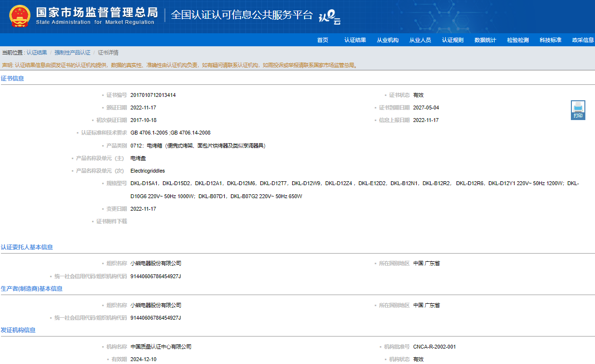Click the orange 声明 disclaimer text

coord(179,65)
